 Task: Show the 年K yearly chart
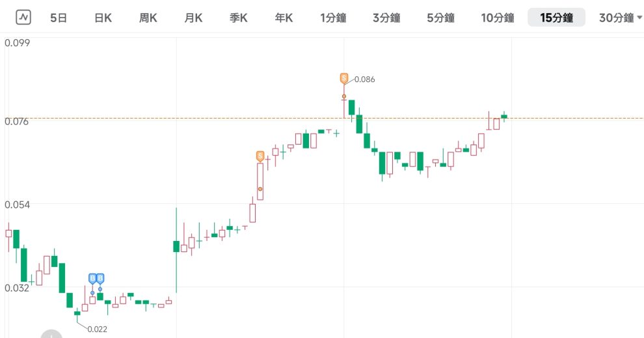tap(283, 18)
